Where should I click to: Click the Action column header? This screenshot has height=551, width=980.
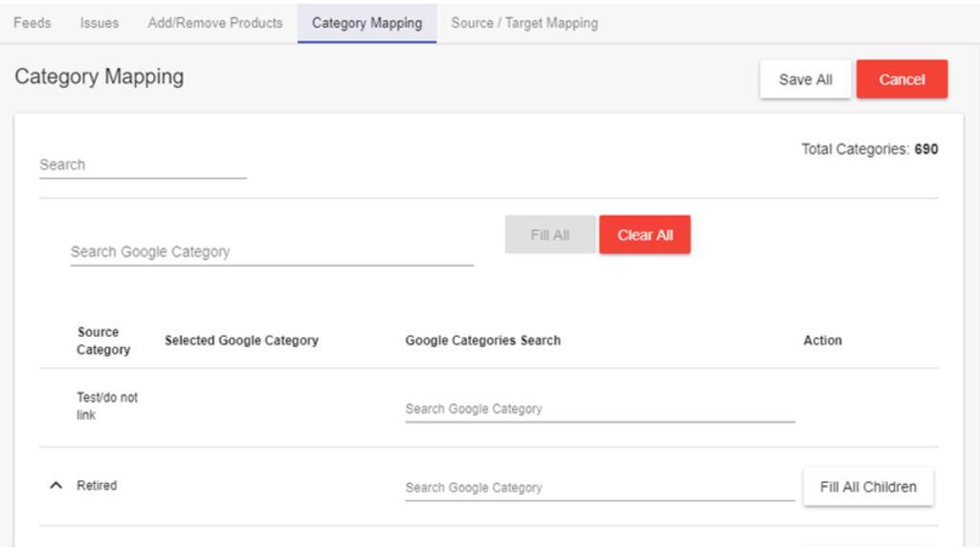822,340
